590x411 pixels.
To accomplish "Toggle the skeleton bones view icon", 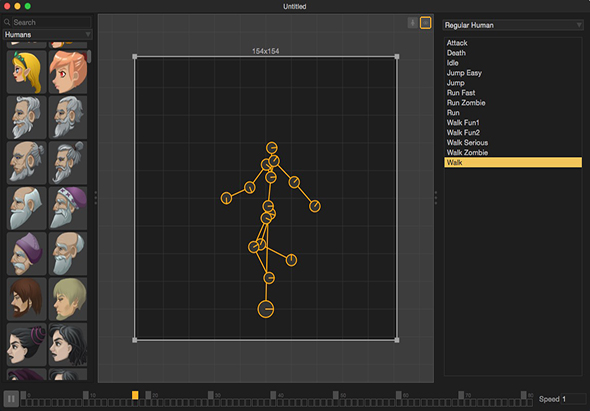I will [426, 23].
